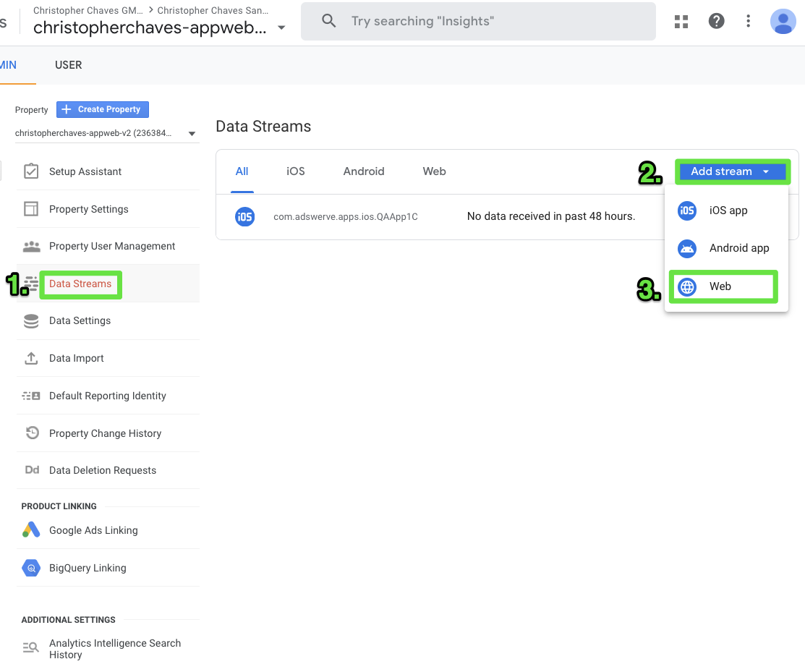Click the Web globe icon in dropdown
Viewport: 805px width, 672px height.
point(687,286)
